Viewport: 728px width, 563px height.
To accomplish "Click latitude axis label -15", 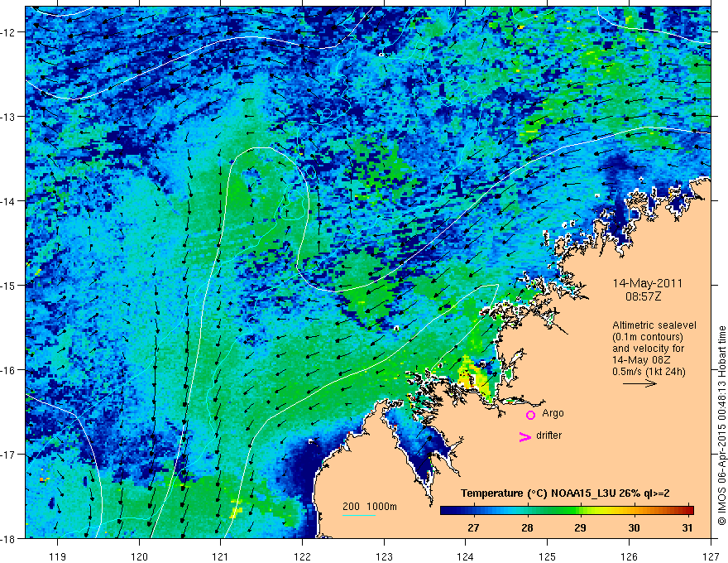I will point(8,285).
